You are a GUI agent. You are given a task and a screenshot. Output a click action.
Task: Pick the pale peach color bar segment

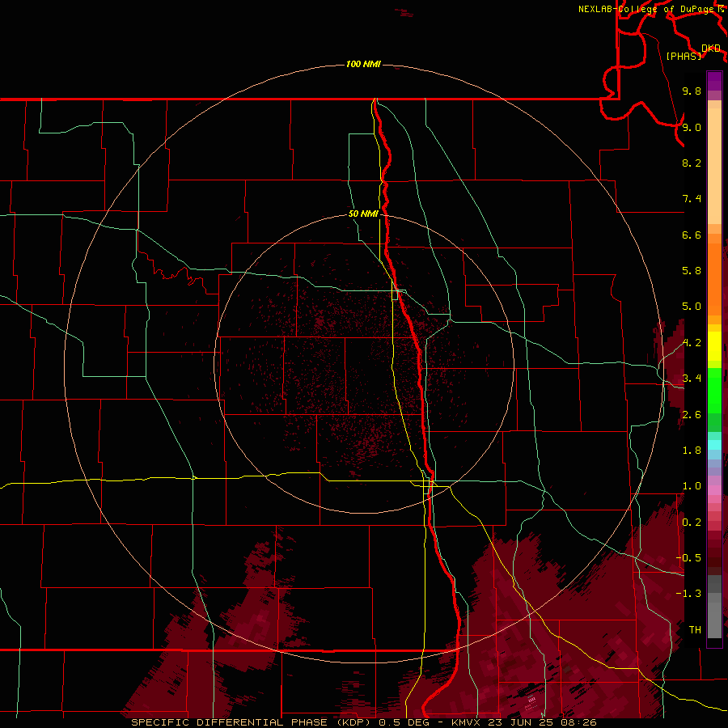click(x=714, y=167)
